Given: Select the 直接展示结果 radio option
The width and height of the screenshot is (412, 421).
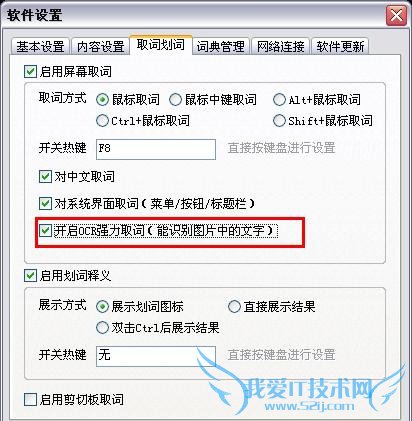Looking at the screenshot, I should (x=234, y=306).
